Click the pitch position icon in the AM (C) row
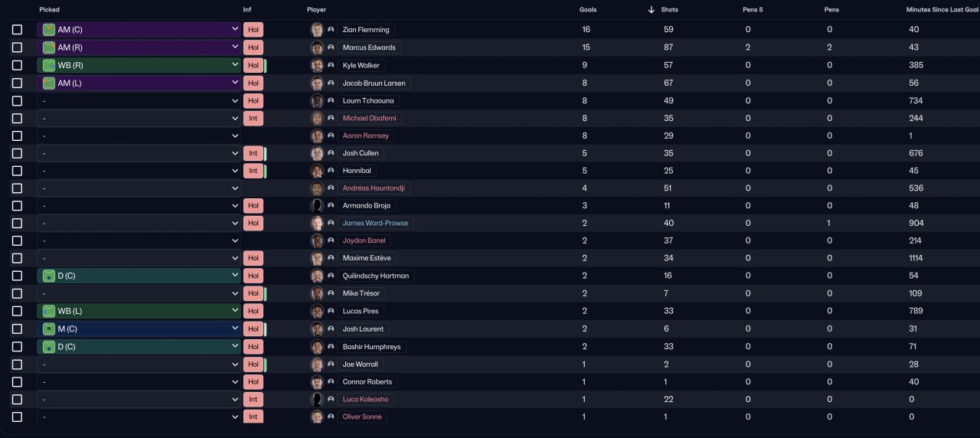Screen dimensions: 980x438 [49, 30]
